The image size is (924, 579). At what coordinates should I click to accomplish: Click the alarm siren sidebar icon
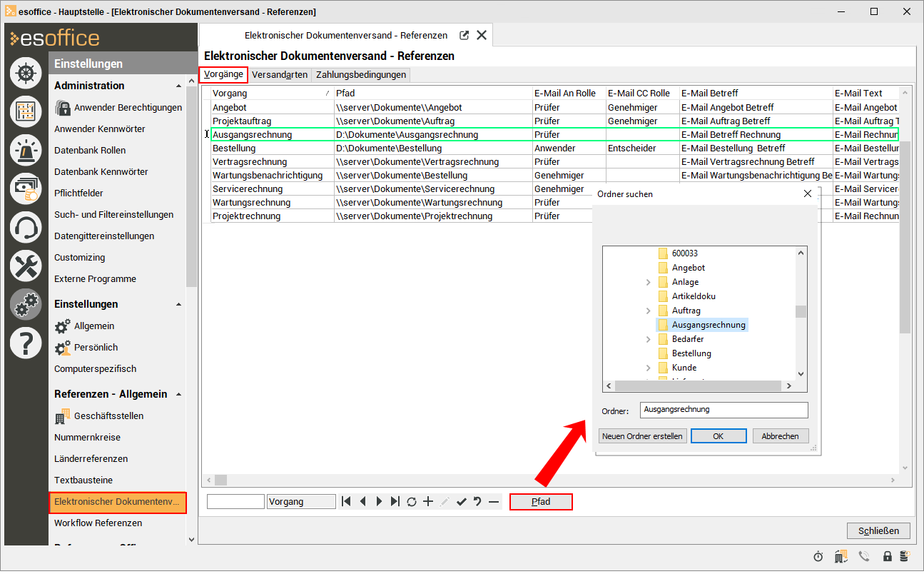(x=26, y=150)
